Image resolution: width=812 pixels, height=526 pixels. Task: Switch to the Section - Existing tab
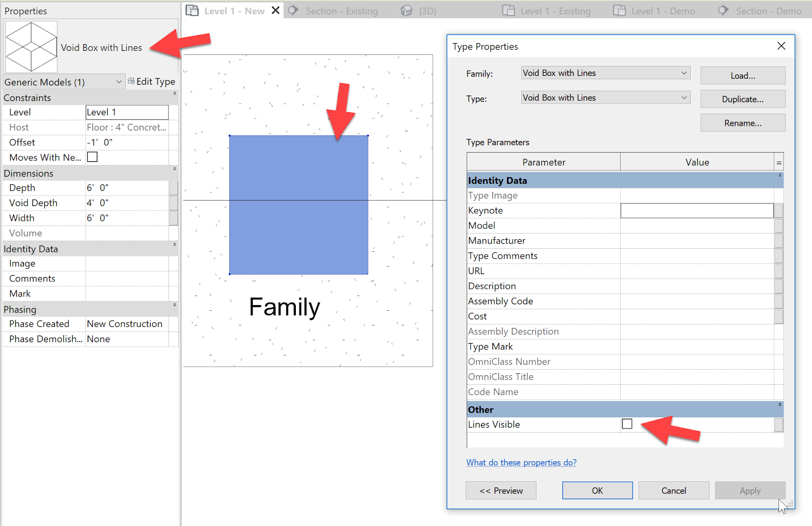click(341, 10)
